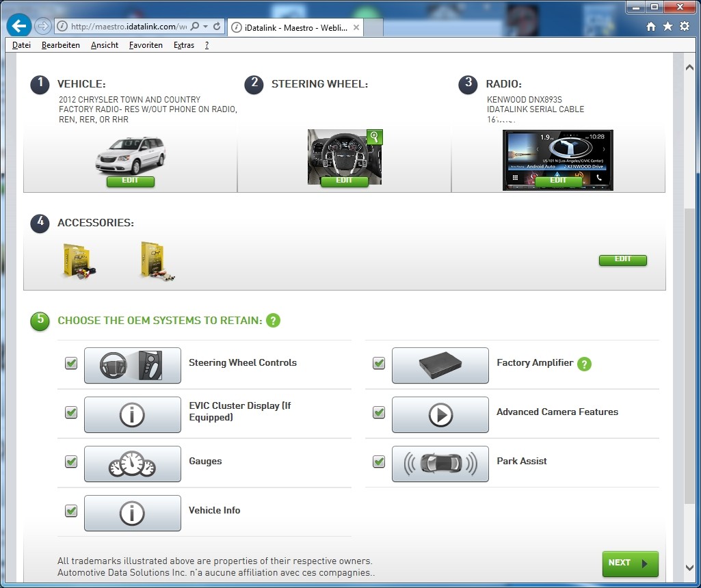Viewport: 701px width, 588px height.
Task: Click '2012 CHRYSLER TOWN AND COUNTRY' text
Action: [x=130, y=100]
